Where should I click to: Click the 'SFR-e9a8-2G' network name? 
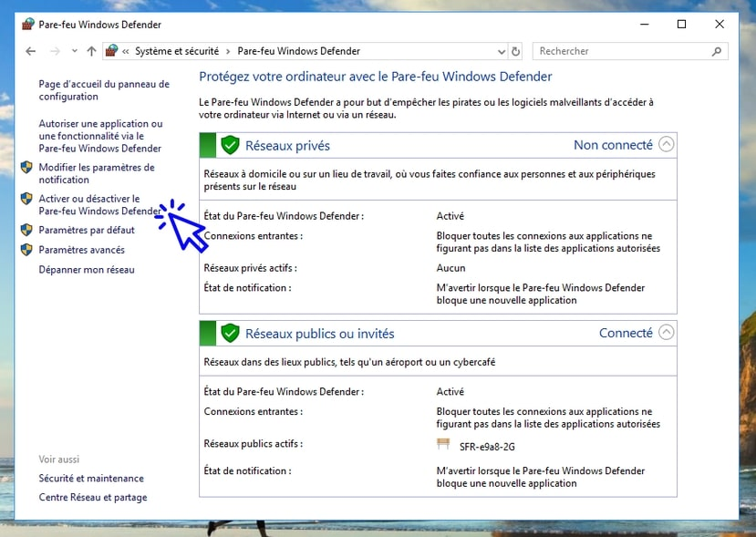488,447
